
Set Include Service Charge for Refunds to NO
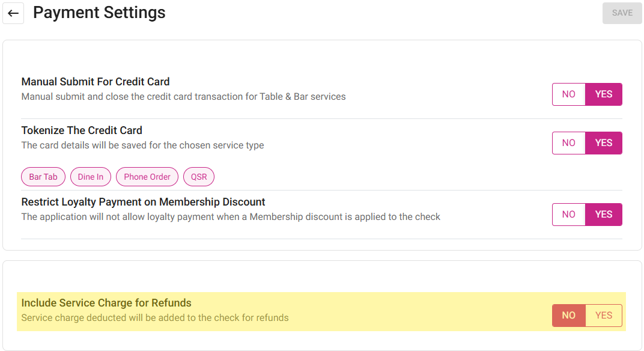tap(568, 316)
